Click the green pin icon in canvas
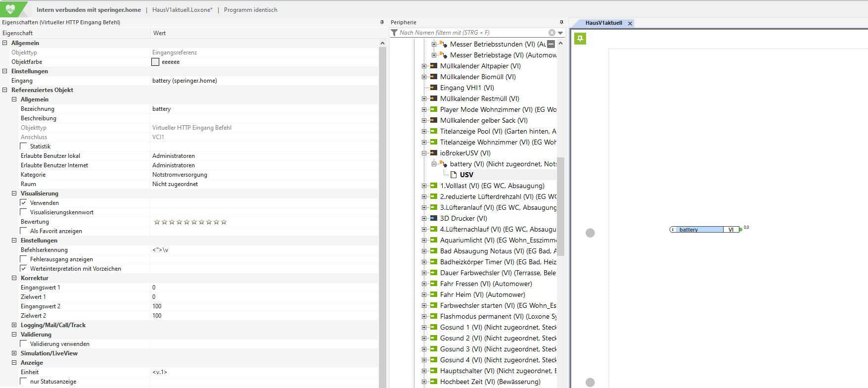This screenshot has width=868, height=388. [x=580, y=39]
